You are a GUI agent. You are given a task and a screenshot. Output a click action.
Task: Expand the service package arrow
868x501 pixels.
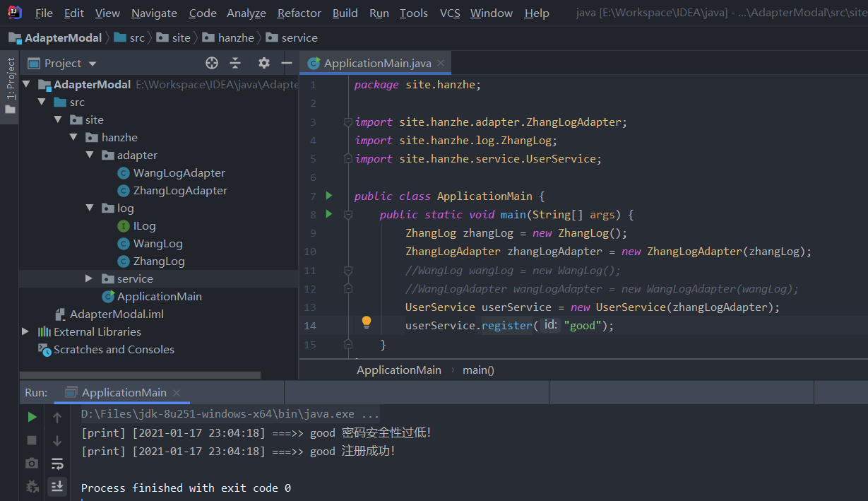click(89, 278)
